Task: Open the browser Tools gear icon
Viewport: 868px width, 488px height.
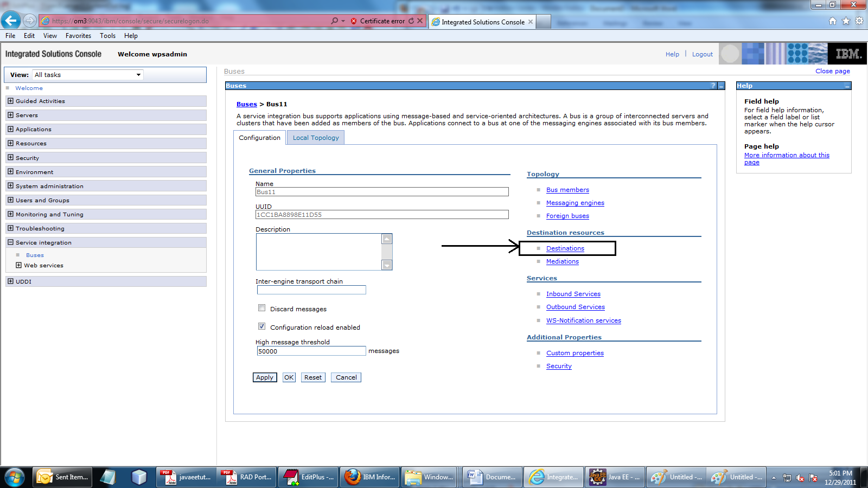Action: click(x=859, y=21)
